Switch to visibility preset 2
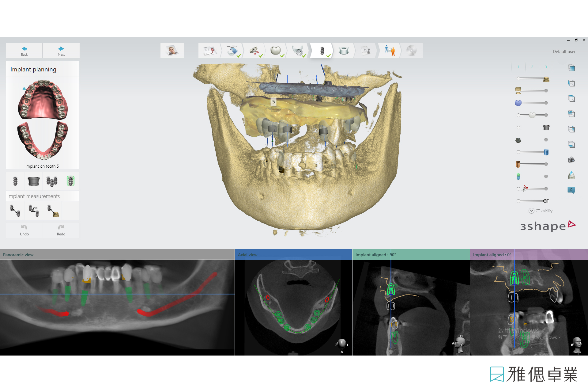The height and width of the screenshot is (392, 588). click(x=532, y=67)
